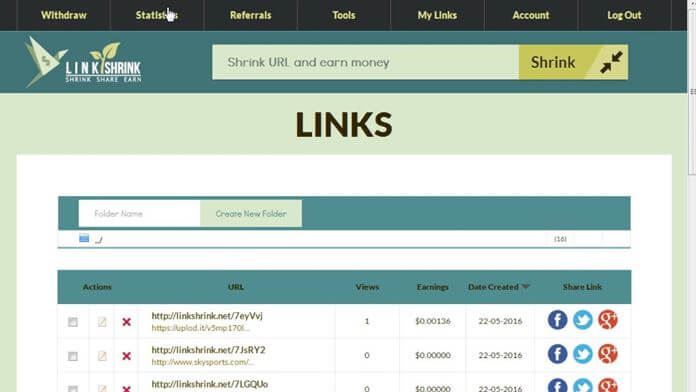Share 7JsRY2 link on Google Plus
696x392 pixels.
[x=608, y=354]
